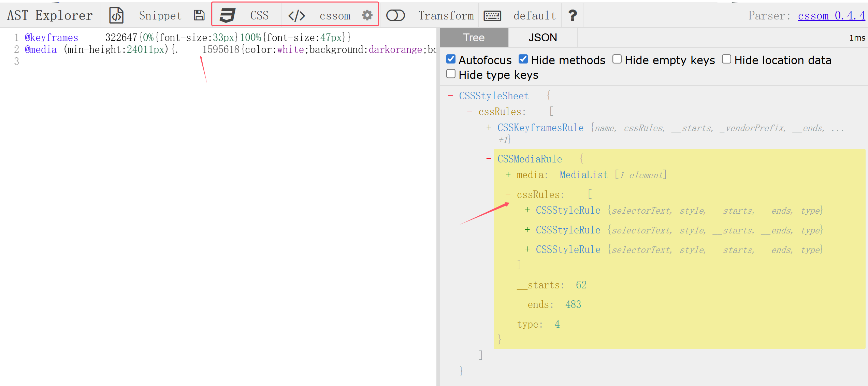Uncheck the Autofocus checkbox
The width and height of the screenshot is (868, 386).
click(x=451, y=59)
